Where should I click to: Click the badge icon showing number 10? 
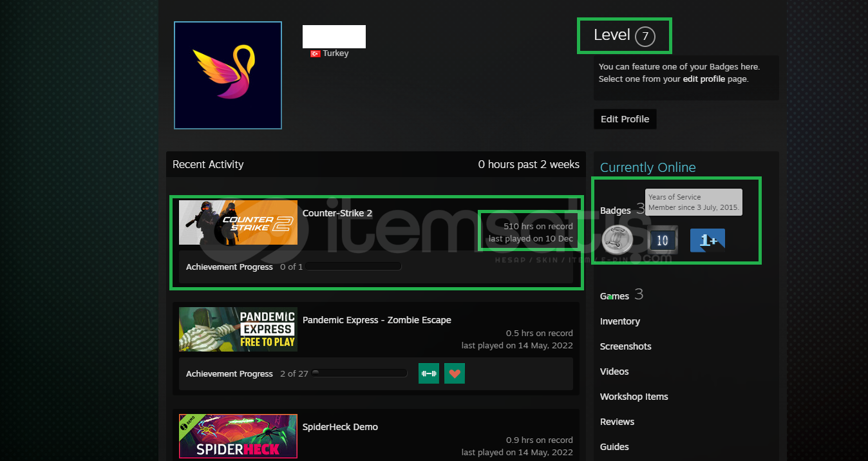662,240
